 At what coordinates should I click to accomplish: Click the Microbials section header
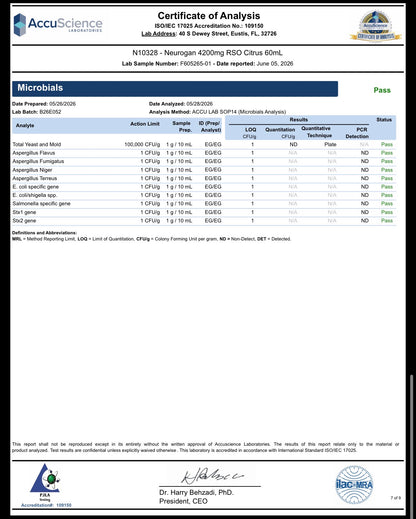[175, 88]
